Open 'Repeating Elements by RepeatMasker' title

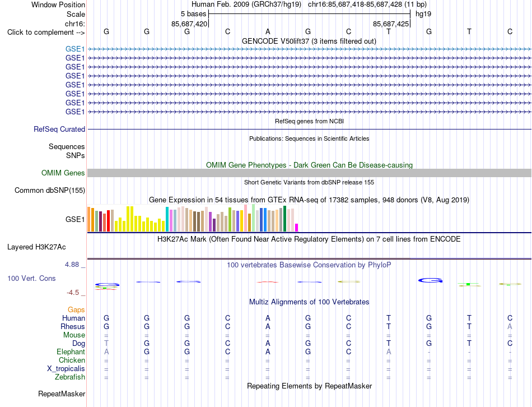pyautogui.click(x=309, y=386)
